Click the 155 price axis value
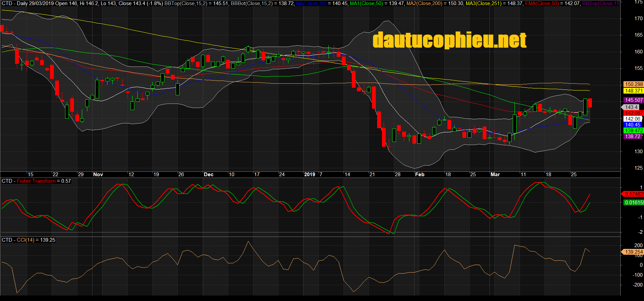 pos(639,68)
